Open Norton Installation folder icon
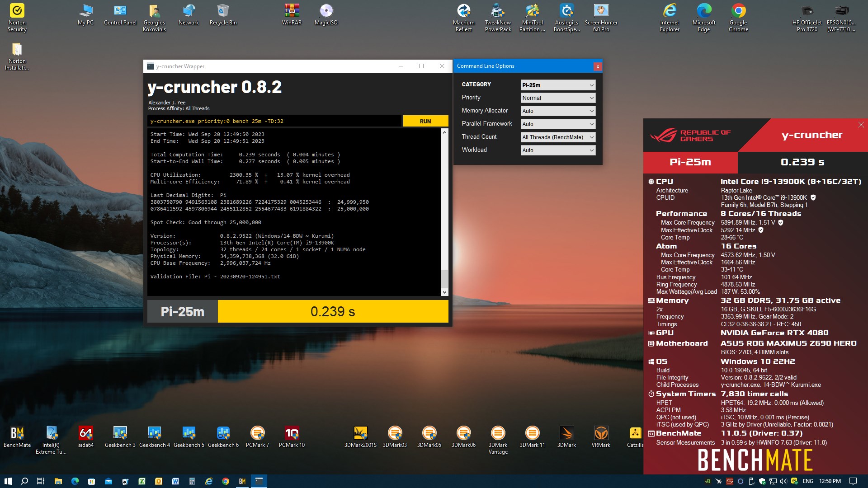 pos(17,56)
